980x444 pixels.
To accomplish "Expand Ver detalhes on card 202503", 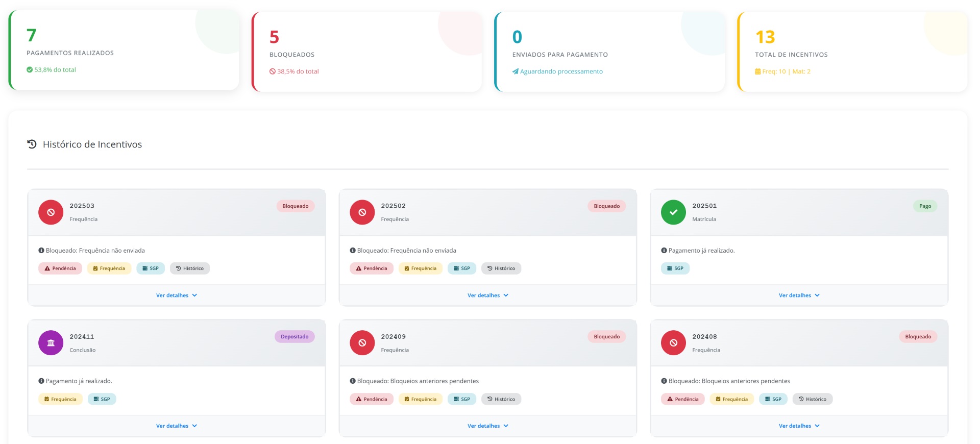I will (x=176, y=295).
